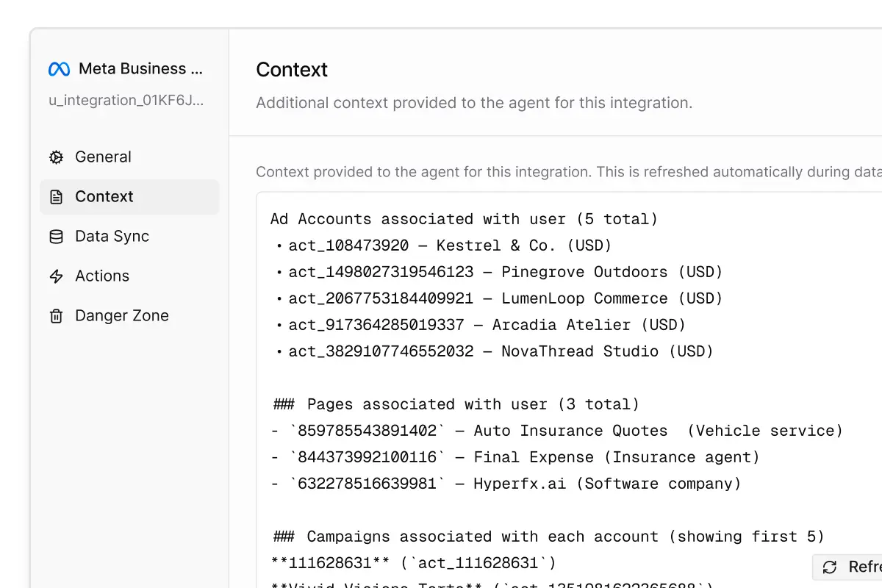Click the Kestrel & Co. account line
This screenshot has width=882, height=588.
click(x=444, y=245)
